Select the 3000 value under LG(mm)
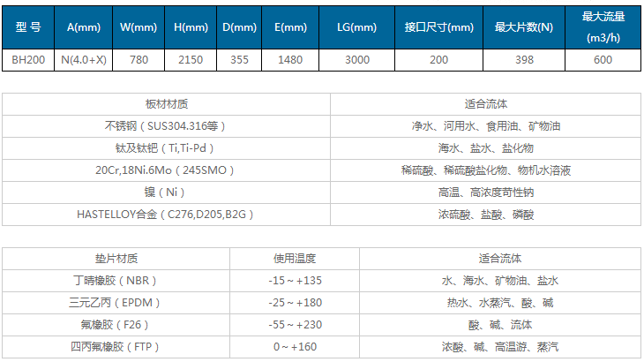 tap(356, 60)
